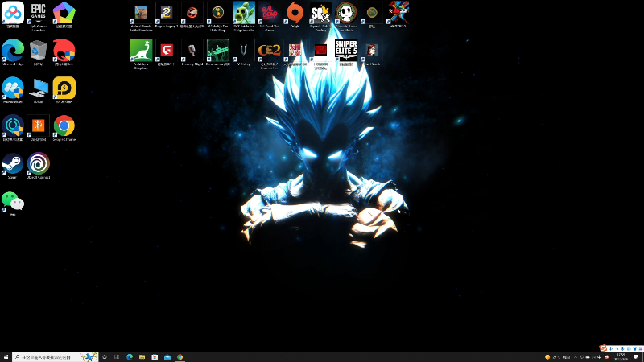Launch the Sniper Elite 5 shortcut

click(x=346, y=52)
